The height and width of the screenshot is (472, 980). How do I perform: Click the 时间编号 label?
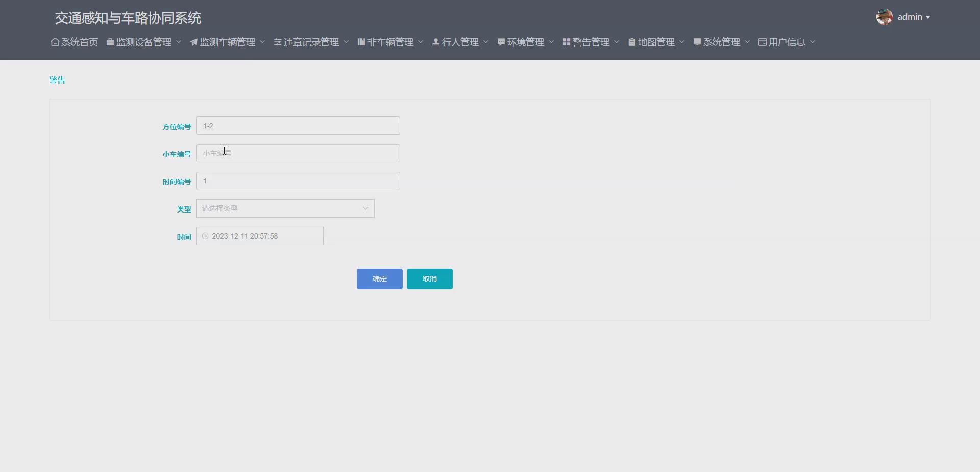(x=177, y=182)
